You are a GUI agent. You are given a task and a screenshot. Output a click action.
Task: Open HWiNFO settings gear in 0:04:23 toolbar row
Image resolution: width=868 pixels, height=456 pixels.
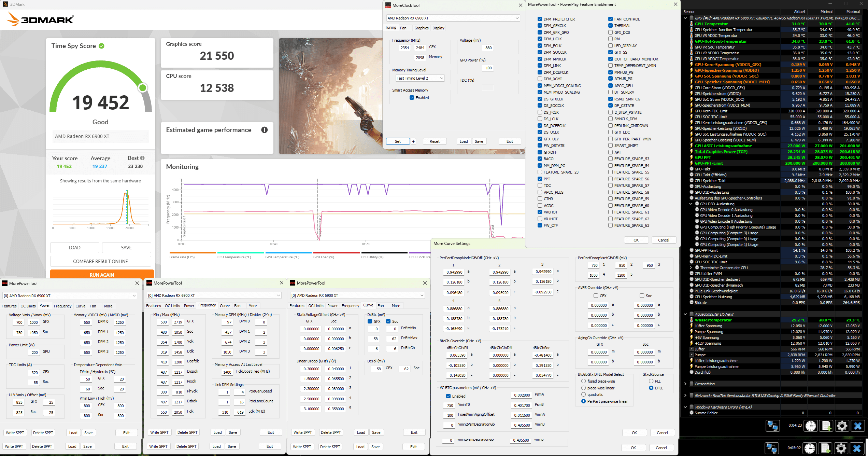click(x=842, y=426)
